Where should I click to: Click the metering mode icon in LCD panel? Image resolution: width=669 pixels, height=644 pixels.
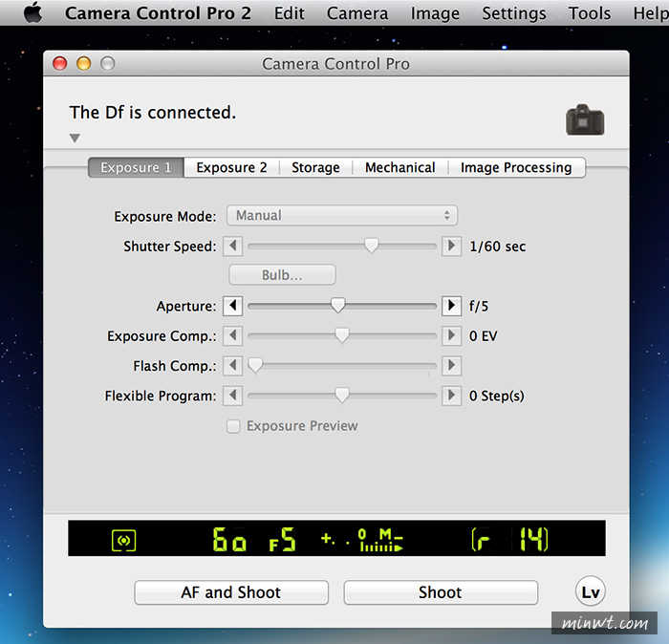pyautogui.click(x=123, y=541)
